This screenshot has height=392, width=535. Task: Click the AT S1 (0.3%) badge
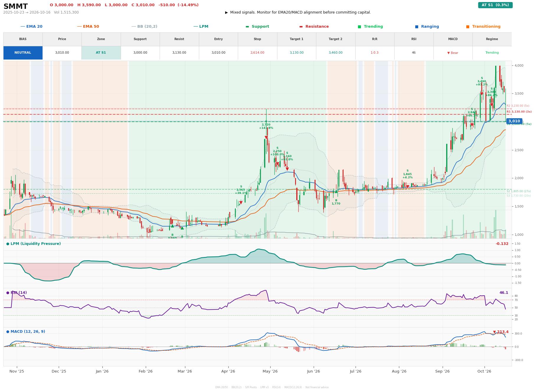click(x=495, y=5)
